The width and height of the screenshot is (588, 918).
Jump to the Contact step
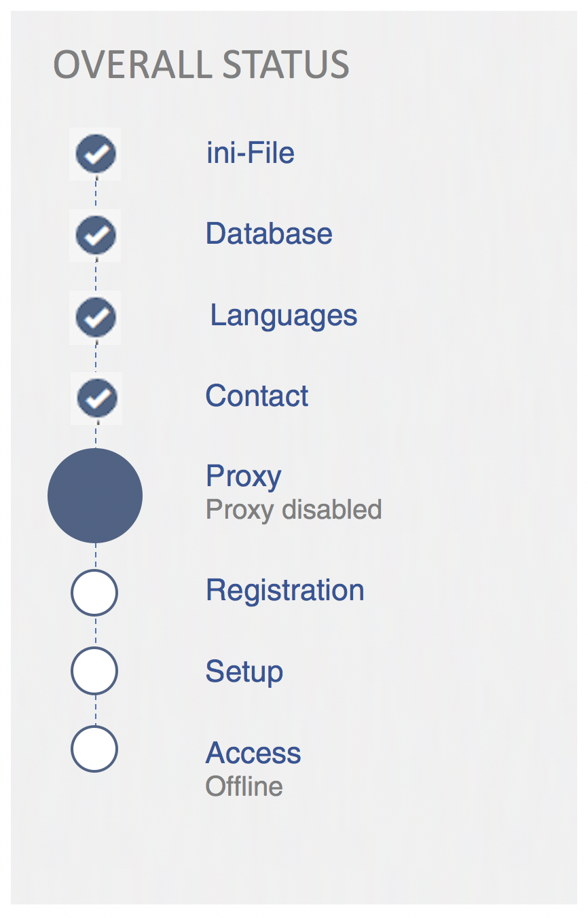(x=257, y=396)
